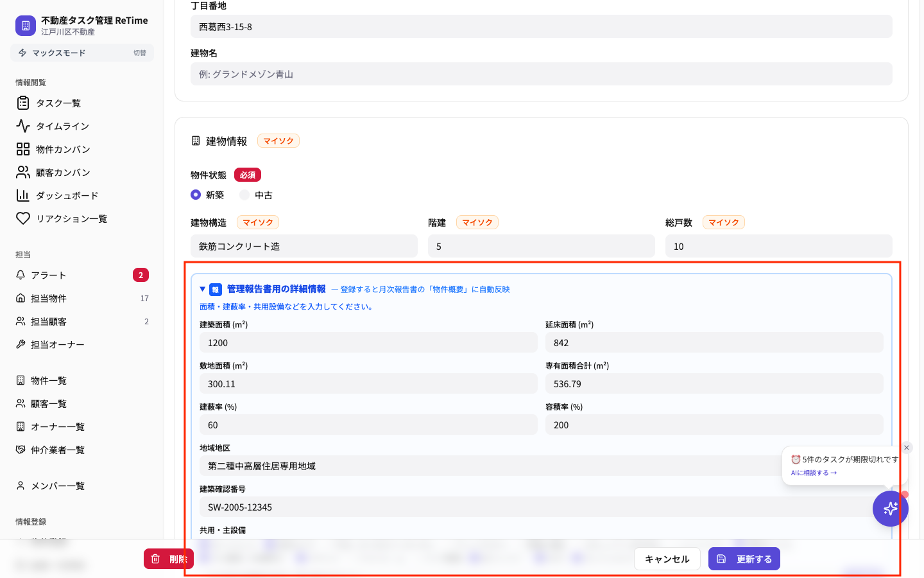The height and width of the screenshot is (578, 924).
Task: Collapse 管理報告書用の詳細情報 section triangle
Action: click(x=203, y=289)
